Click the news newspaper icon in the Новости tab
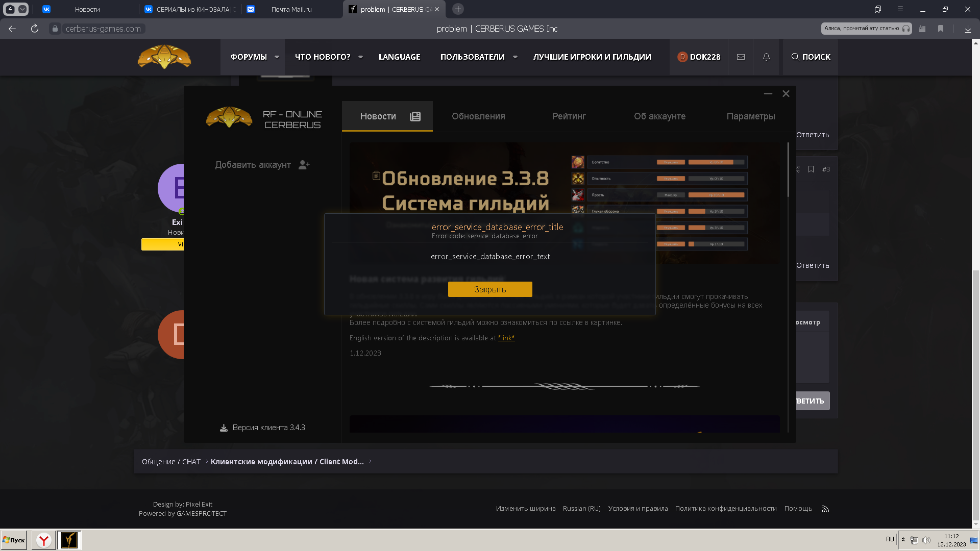 (415, 116)
